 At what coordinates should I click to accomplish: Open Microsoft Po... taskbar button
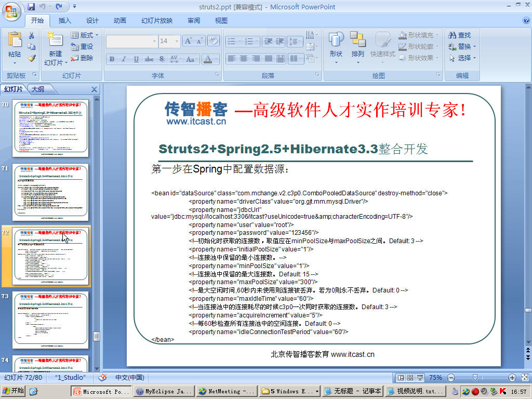[101, 392]
